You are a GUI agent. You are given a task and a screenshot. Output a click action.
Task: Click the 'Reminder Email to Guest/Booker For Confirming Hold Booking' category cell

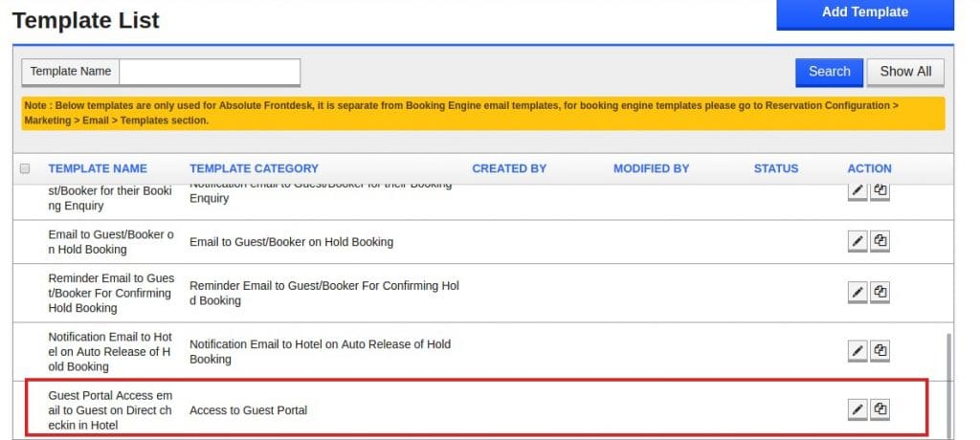[324, 293]
